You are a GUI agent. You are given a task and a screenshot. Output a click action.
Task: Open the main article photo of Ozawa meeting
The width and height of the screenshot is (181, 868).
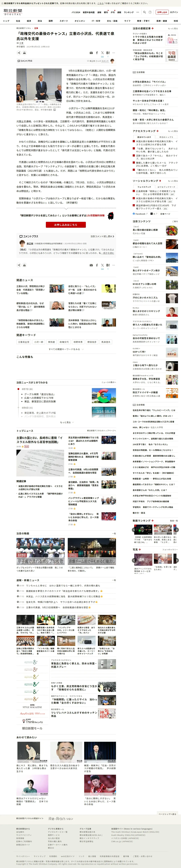coord(39,86)
